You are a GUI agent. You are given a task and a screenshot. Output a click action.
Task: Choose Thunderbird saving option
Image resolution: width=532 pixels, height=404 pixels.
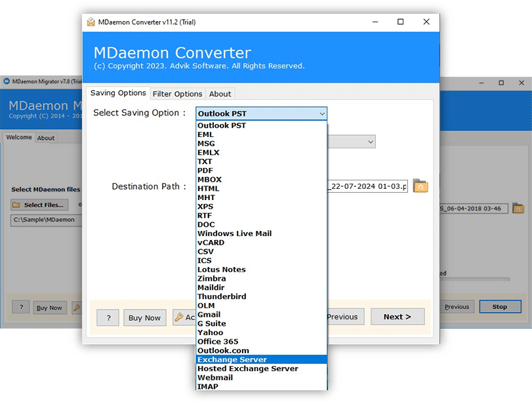pos(261,296)
